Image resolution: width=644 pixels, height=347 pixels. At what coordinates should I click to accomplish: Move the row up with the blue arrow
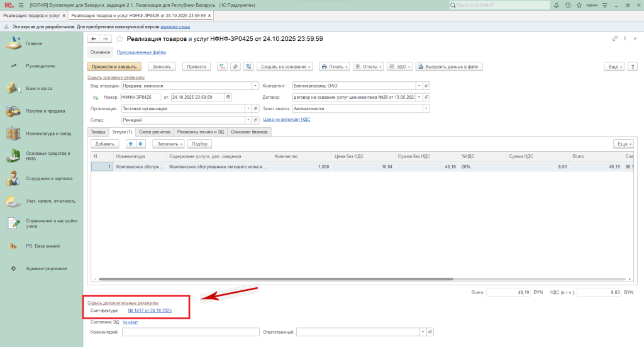tap(131, 144)
